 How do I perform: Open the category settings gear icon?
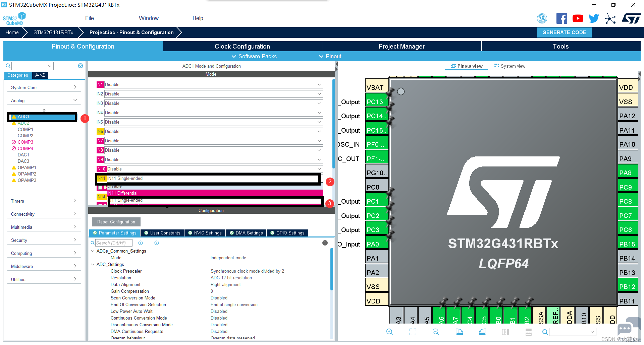[x=80, y=66]
